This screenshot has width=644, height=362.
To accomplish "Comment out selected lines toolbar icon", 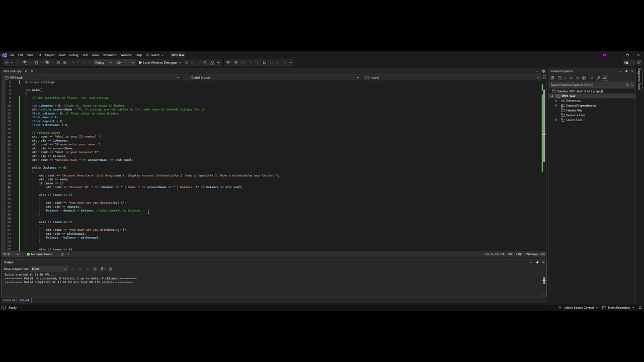I will coord(251,62).
